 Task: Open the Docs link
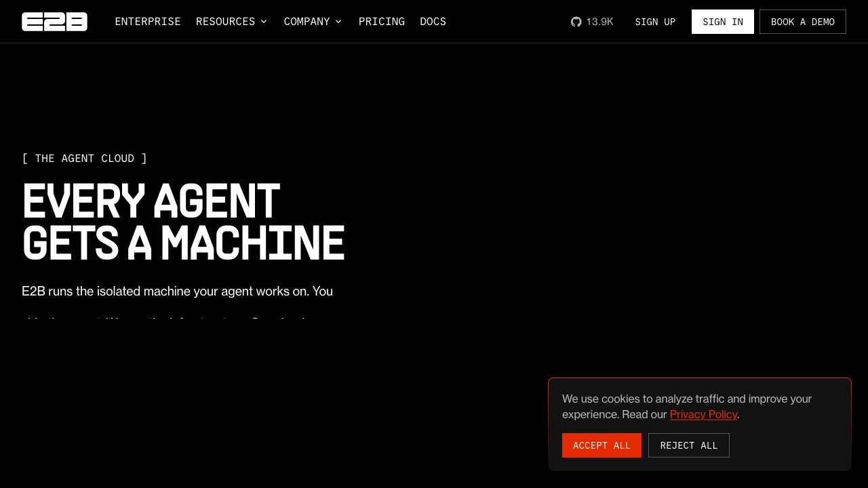[433, 22]
